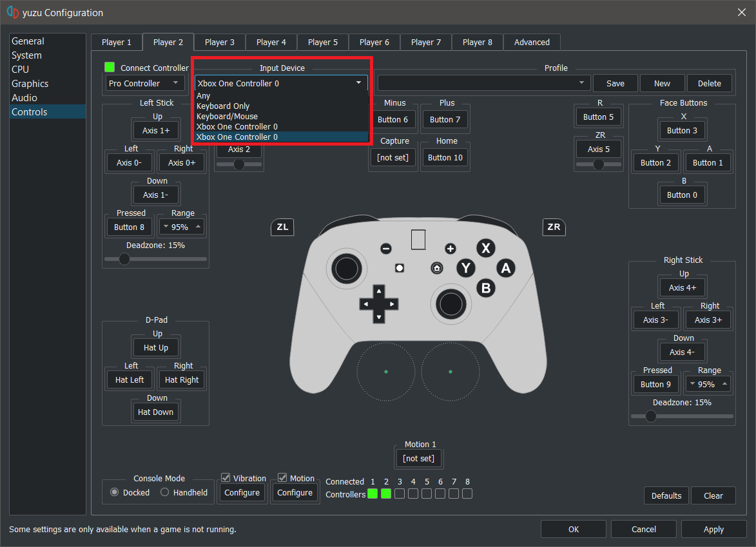Select Docked console mode
Image resolution: width=756 pixels, height=547 pixels.
click(x=114, y=492)
